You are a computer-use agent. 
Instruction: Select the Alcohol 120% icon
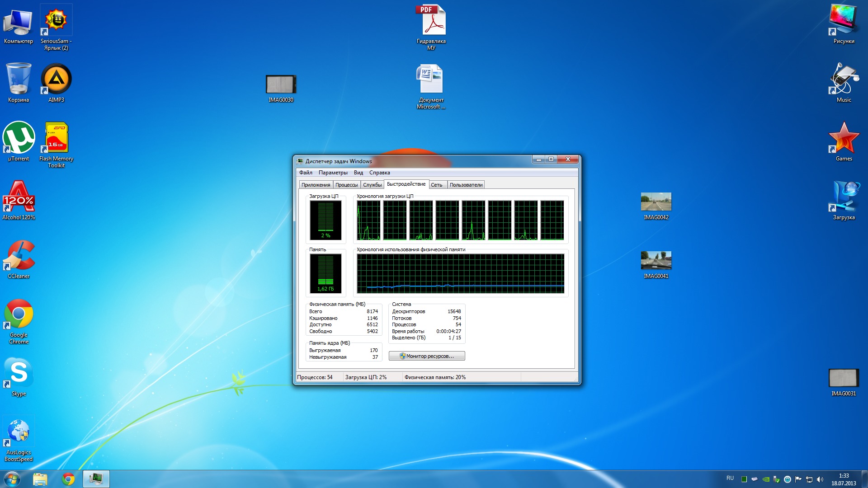(x=18, y=200)
